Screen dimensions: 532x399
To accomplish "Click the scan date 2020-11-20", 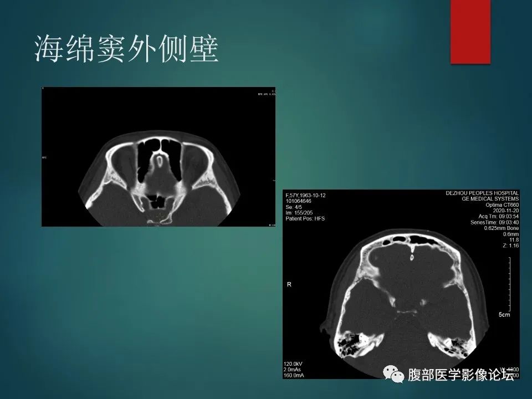I will coord(506,211).
